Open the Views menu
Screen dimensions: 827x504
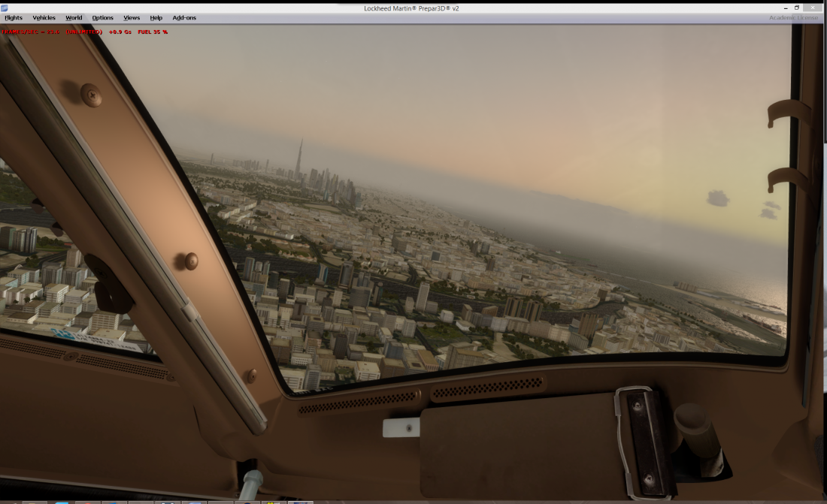coord(132,18)
